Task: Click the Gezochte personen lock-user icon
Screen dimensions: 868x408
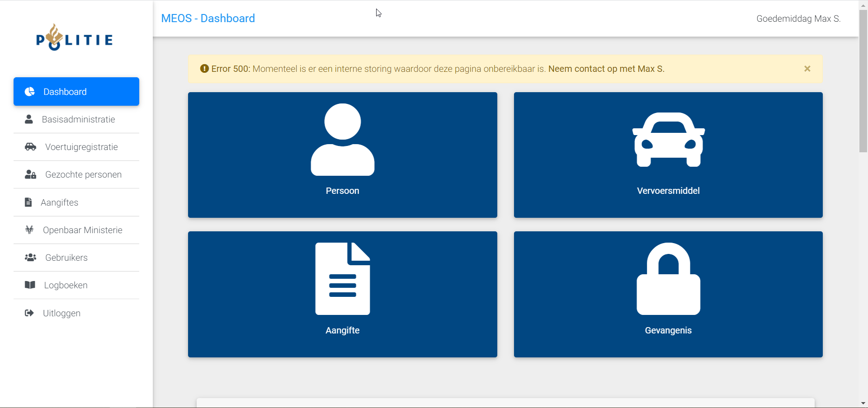Action: click(30, 174)
